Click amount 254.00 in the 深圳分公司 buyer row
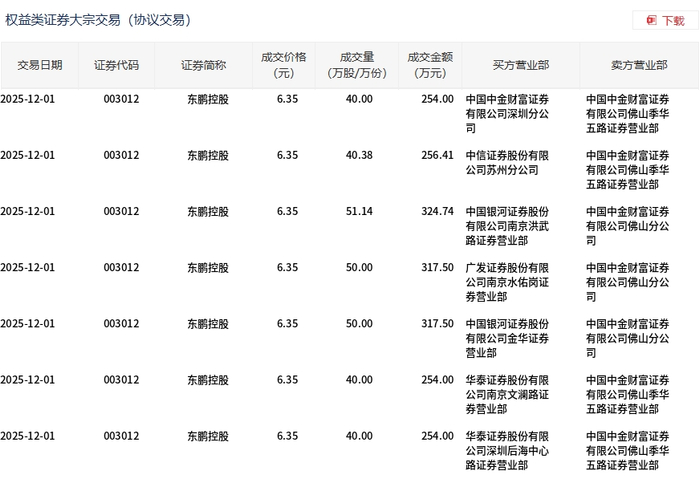700x483 pixels. [x=438, y=99]
